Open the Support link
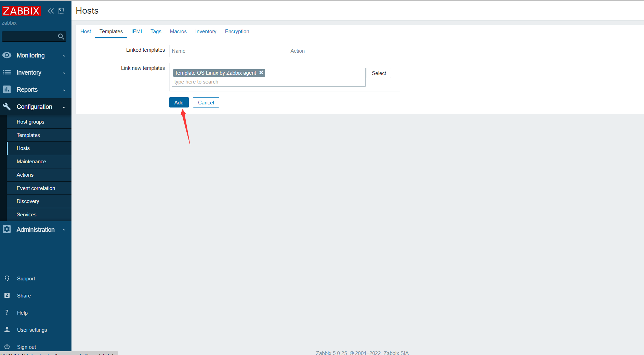Viewport: 644px width, 355px height. click(26, 279)
